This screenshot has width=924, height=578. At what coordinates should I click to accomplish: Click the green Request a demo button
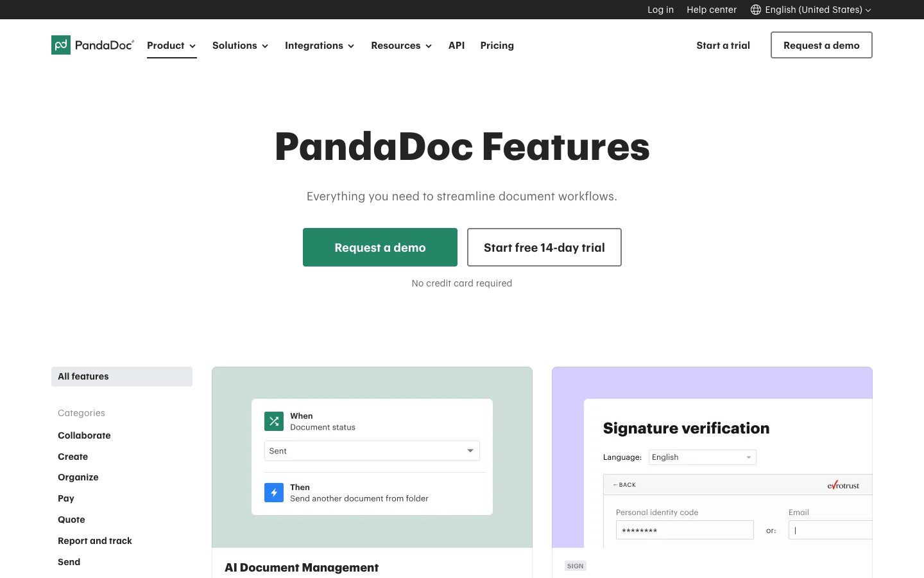[x=380, y=247]
